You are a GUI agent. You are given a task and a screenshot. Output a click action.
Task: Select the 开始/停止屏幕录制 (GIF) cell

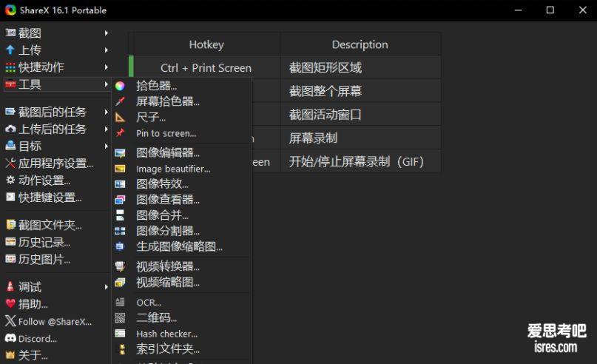click(x=360, y=161)
